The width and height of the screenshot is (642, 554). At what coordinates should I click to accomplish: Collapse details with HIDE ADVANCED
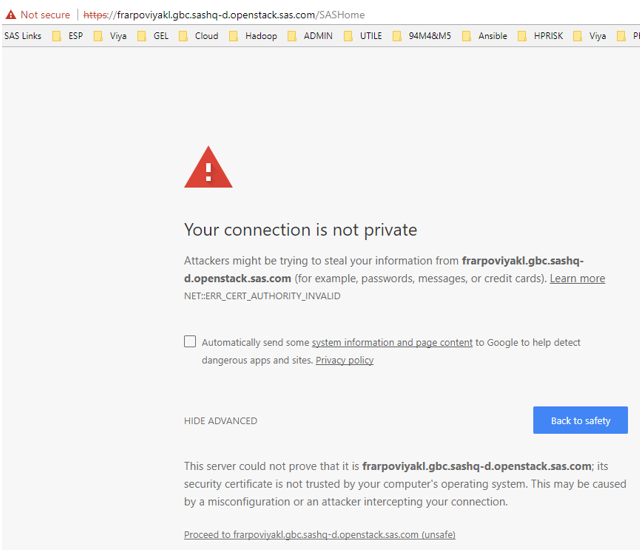point(220,421)
